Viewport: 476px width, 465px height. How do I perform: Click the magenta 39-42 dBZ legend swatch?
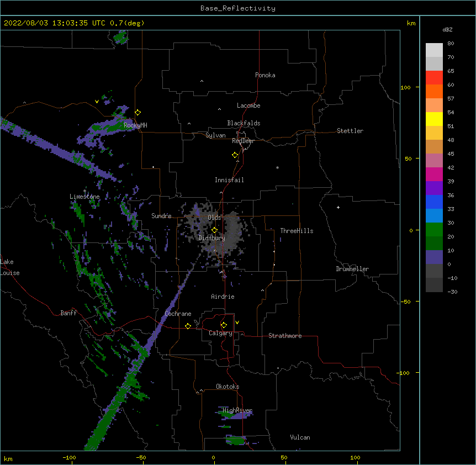pos(434,174)
